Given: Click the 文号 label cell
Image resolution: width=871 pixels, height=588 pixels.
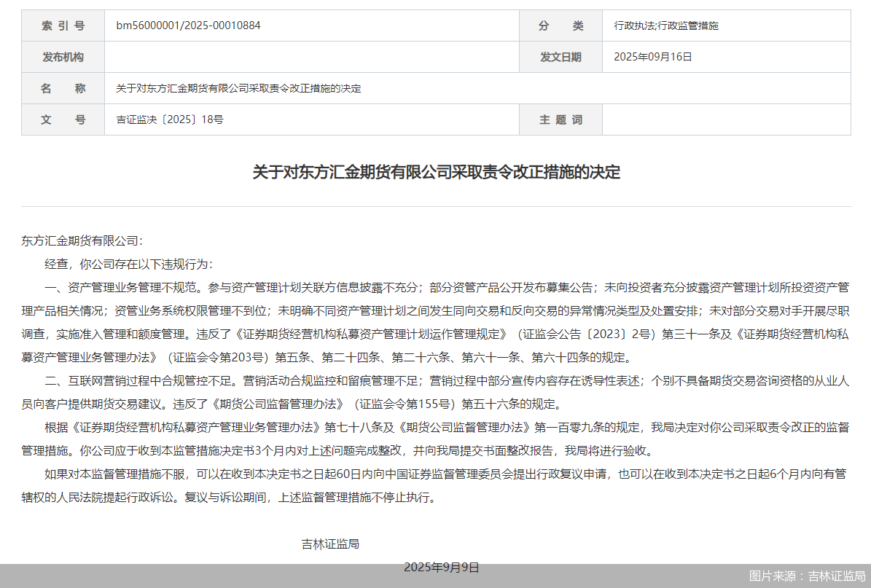Looking at the screenshot, I should [63, 119].
